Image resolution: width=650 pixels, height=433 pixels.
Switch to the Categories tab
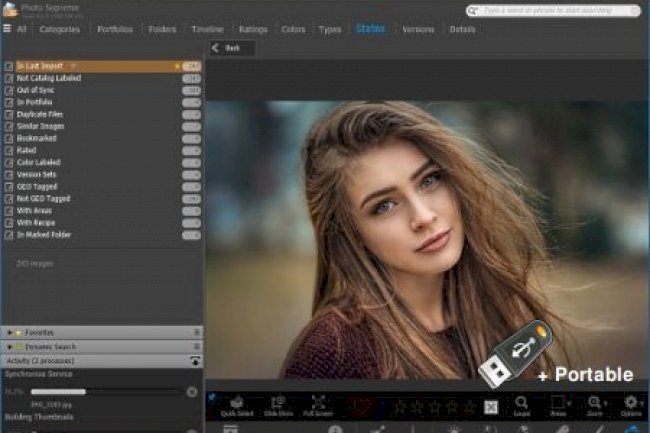[60, 29]
